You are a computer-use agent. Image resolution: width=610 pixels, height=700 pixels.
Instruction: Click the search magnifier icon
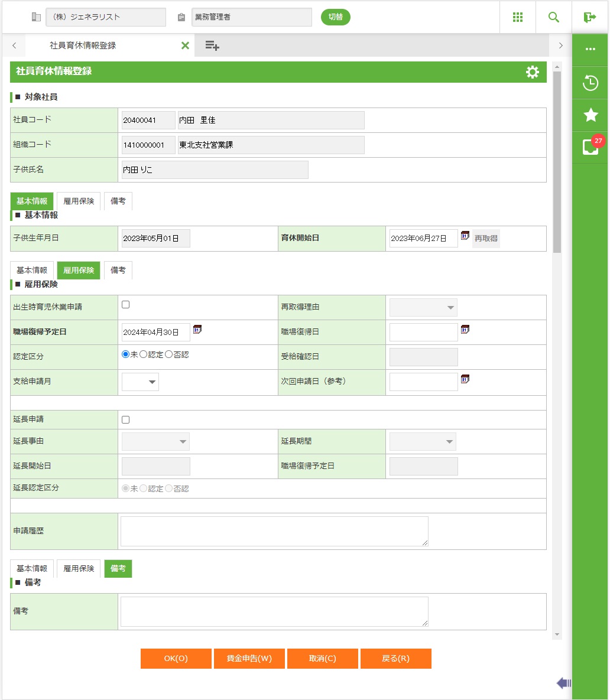(x=554, y=17)
